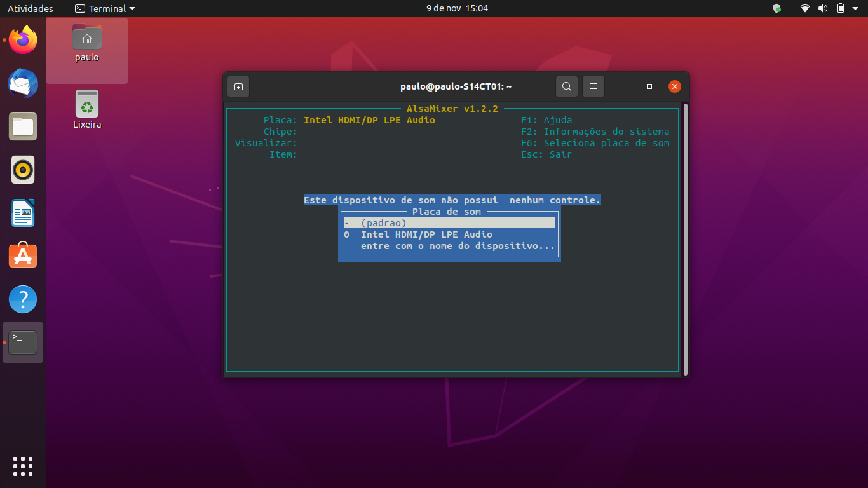Click the 'Placa de som' dialog title
Screen dimensions: 868x488
coord(446,212)
